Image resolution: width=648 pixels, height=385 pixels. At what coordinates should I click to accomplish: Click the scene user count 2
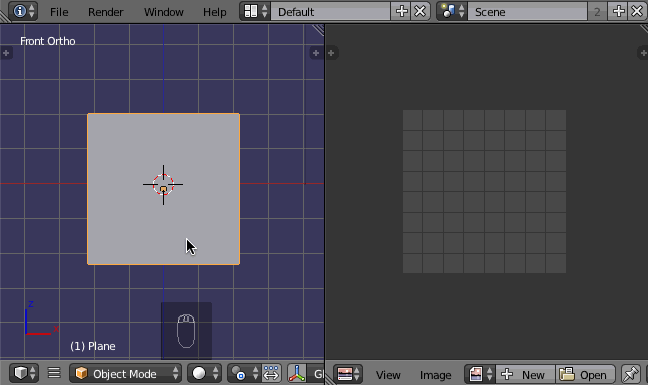[597, 12]
